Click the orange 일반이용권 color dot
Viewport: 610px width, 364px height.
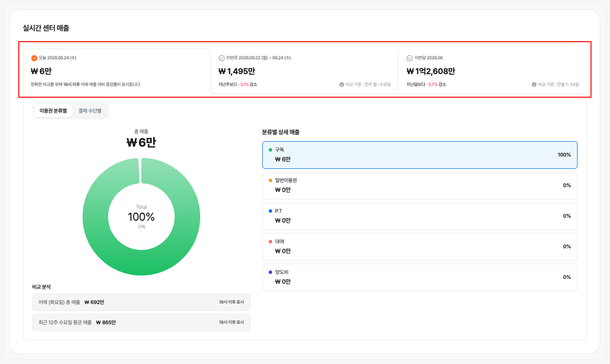click(x=270, y=180)
